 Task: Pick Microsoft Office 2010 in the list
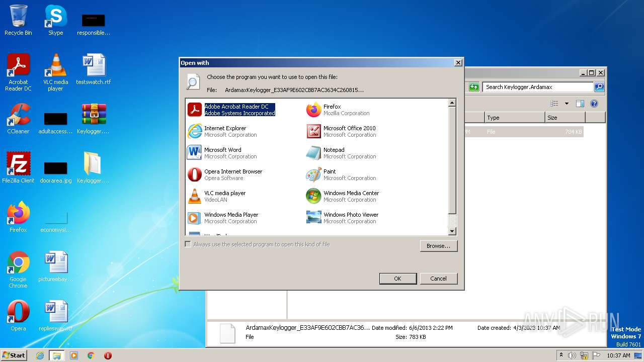pyautogui.click(x=341, y=131)
